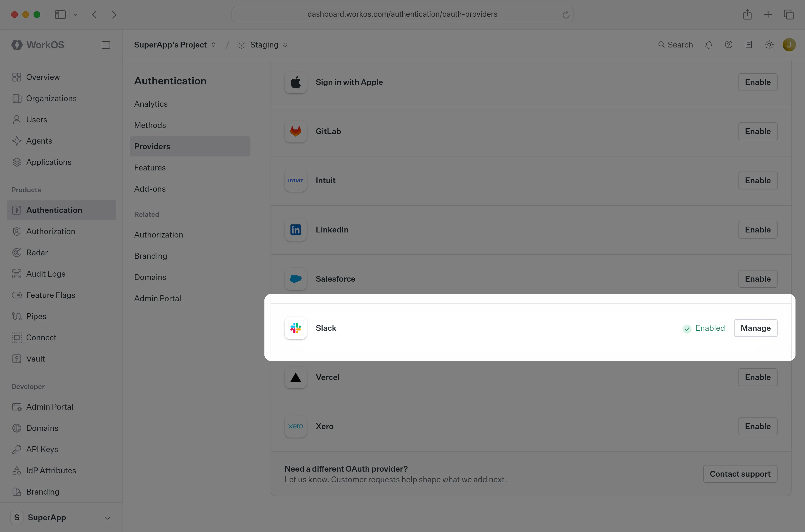Share the page from Safari toolbar
Screen dimensions: 805x532
747,15
